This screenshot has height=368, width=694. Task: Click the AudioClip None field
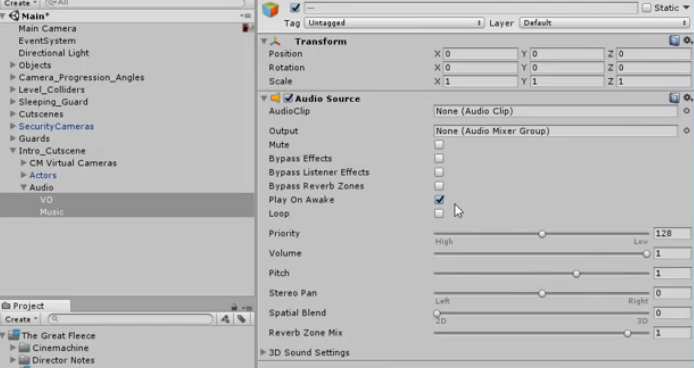coord(555,111)
